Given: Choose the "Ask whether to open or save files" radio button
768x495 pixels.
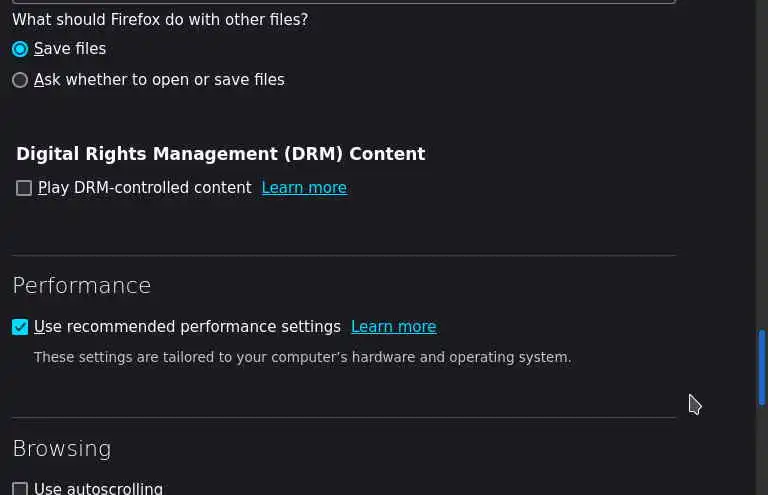Looking at the screenshot, I should click(x=20, y=80).
